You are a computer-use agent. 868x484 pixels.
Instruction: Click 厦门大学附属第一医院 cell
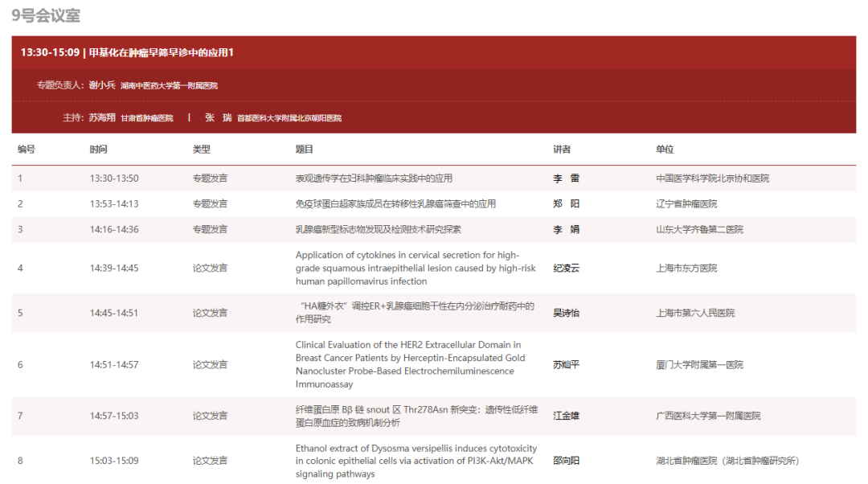700,364
